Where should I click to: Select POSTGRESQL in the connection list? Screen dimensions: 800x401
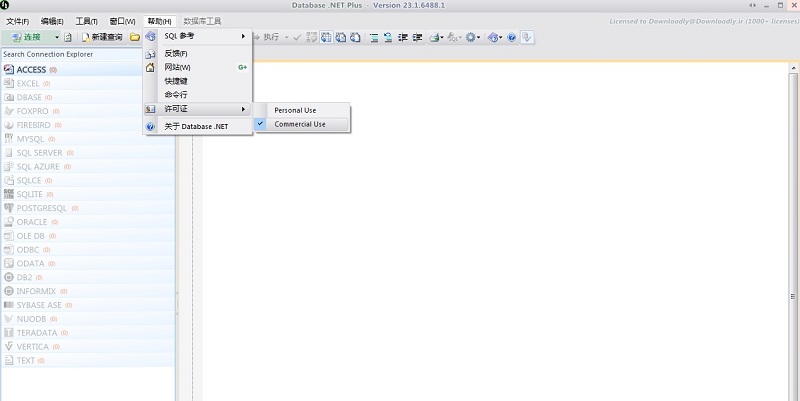tap(40, 208)
